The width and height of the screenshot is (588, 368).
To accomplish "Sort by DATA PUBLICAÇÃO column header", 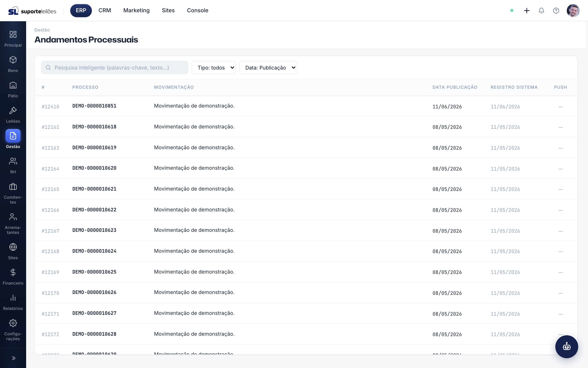I will click(x=455, y=87).
